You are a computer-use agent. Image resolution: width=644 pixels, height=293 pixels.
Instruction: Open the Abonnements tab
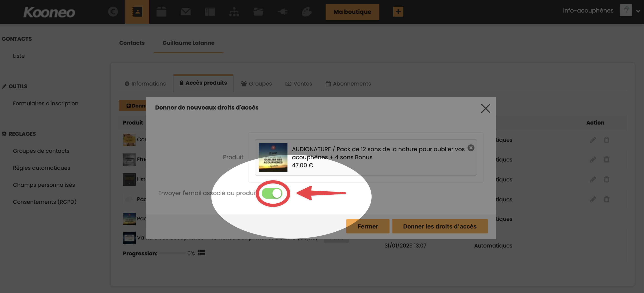(348, 84)
